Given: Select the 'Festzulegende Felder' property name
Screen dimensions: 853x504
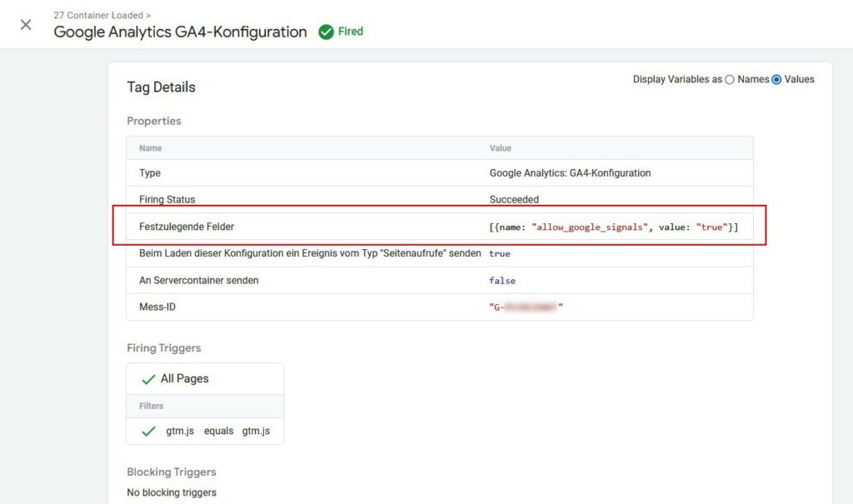Looking at the screenshot, I should coord(187,227).
